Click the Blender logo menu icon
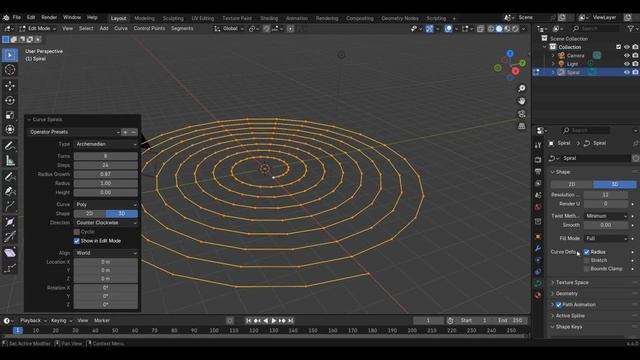Image resolution: width=640 pixels, height=360 pixels. [x=6, y=18]
